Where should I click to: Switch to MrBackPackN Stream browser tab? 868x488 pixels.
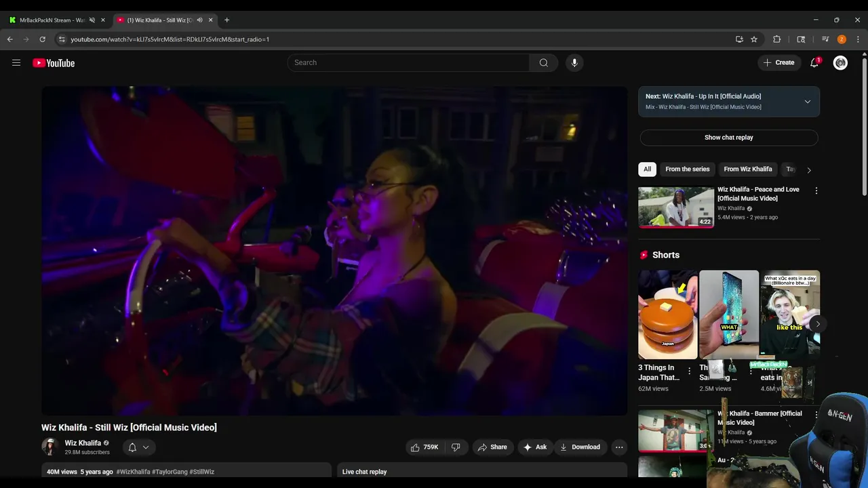(52, 20)
